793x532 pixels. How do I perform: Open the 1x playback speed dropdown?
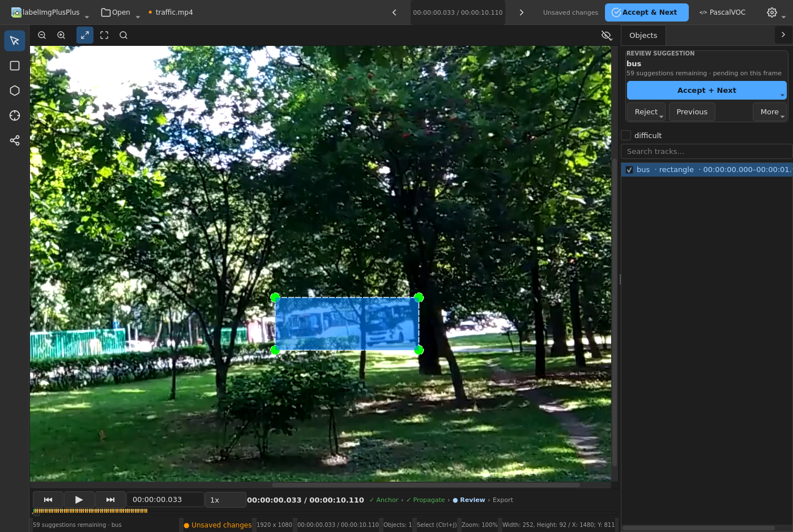[x=225, y=500]
